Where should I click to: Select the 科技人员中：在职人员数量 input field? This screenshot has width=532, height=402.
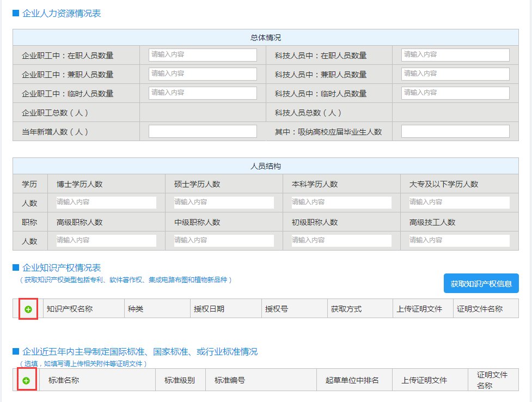[455, 54]
